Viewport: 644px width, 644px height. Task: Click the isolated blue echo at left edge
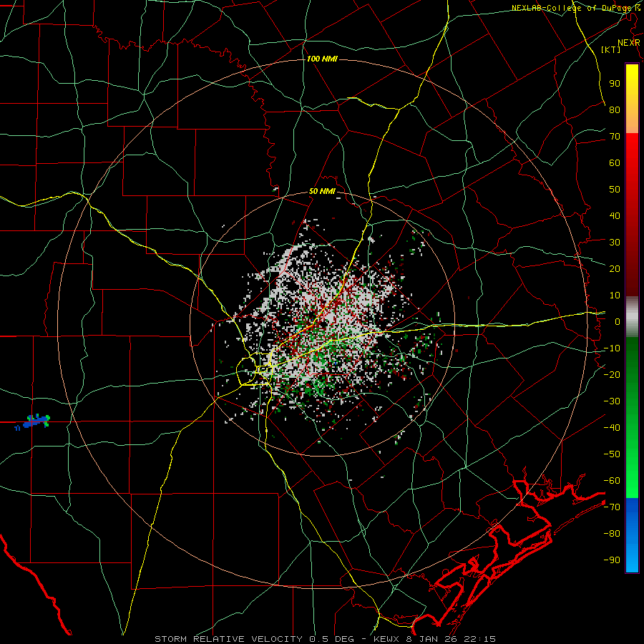[34, 421]
